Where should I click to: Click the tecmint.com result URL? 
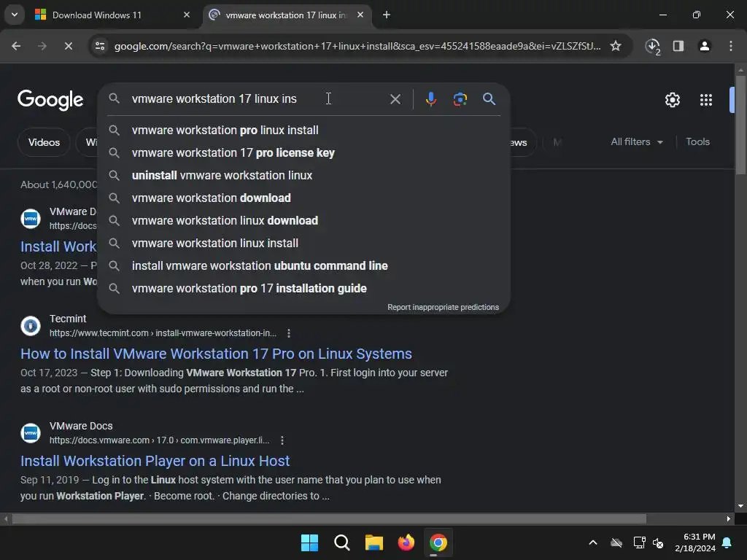coord(163,333)
